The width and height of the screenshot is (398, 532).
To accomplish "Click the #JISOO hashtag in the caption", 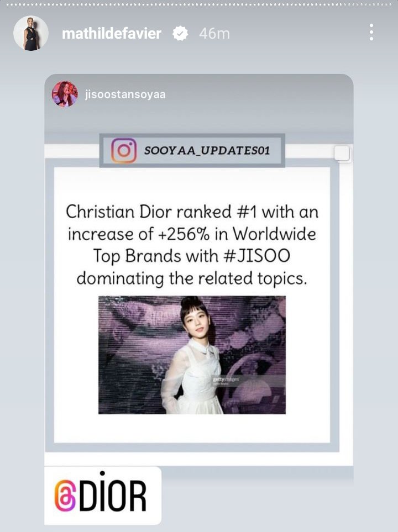I will click(x=257, y=256).
